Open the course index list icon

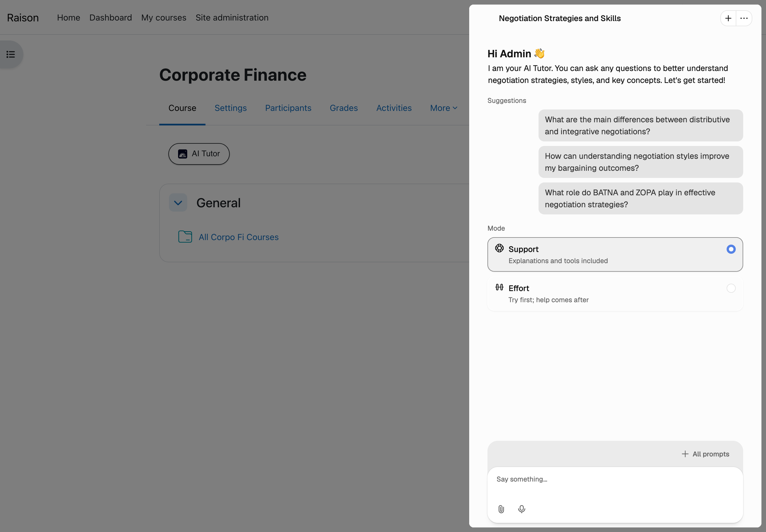(x=11, y=54)
